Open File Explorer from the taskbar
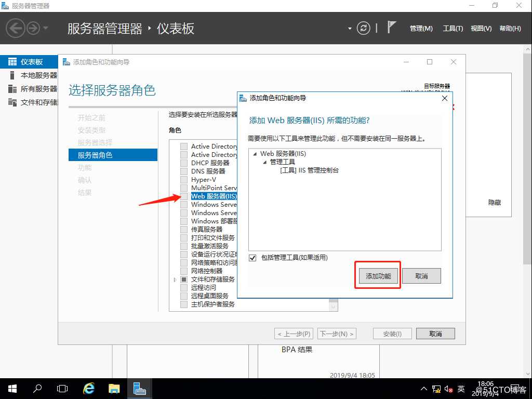 [114, 389]
